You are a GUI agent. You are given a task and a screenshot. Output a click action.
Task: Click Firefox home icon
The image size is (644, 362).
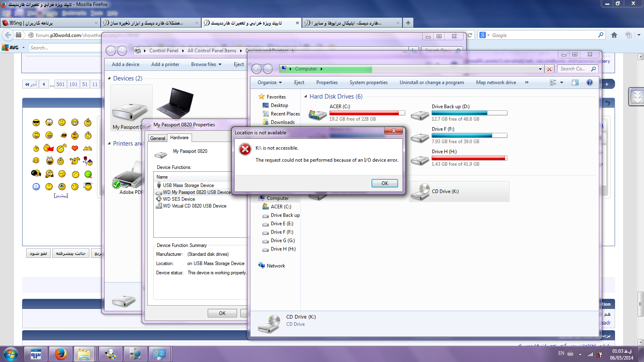point(614,35)
